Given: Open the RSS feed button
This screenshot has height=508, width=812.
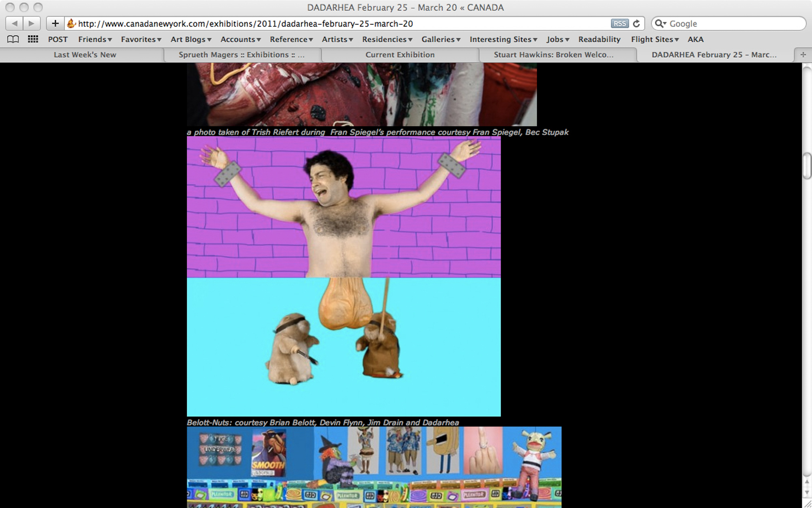Looking at the screenshot, I should [620, 24].
